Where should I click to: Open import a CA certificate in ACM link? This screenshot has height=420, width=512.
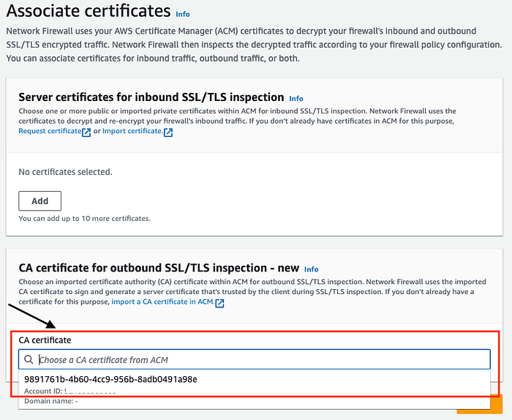tap(163, 301)
